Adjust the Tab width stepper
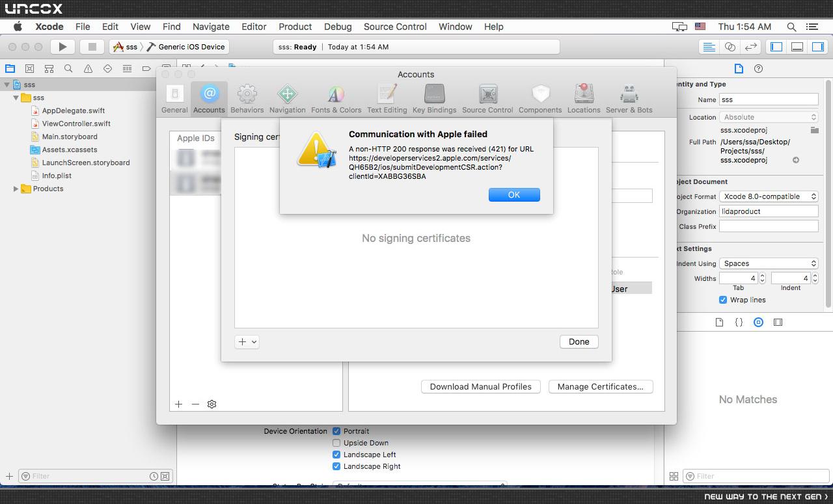Viewport: 833px width, 504px height. tap(762, 278)
